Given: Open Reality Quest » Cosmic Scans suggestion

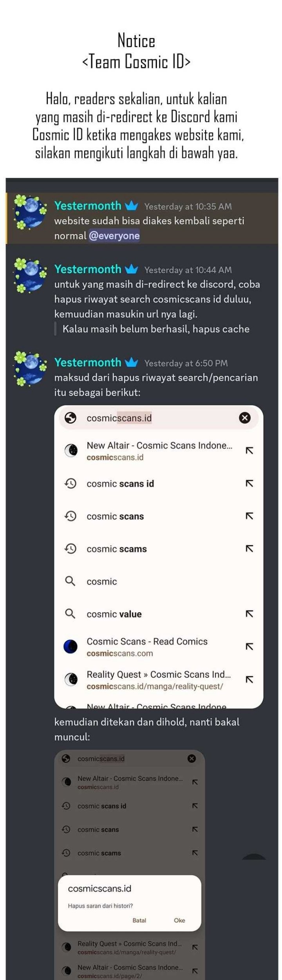Looking at the screenshot, I should click(159, 679).
